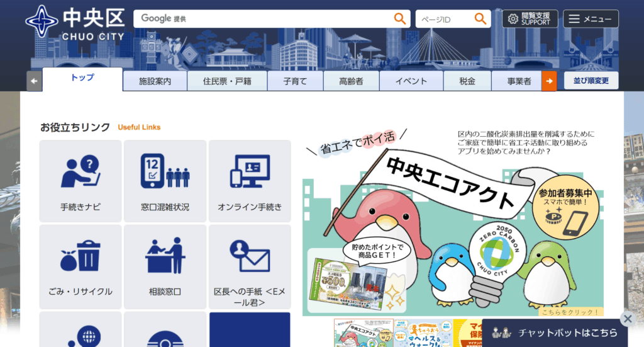
Task: Open the ごみ・リサイクル garbage recycling tile
Action: point(80,266)
